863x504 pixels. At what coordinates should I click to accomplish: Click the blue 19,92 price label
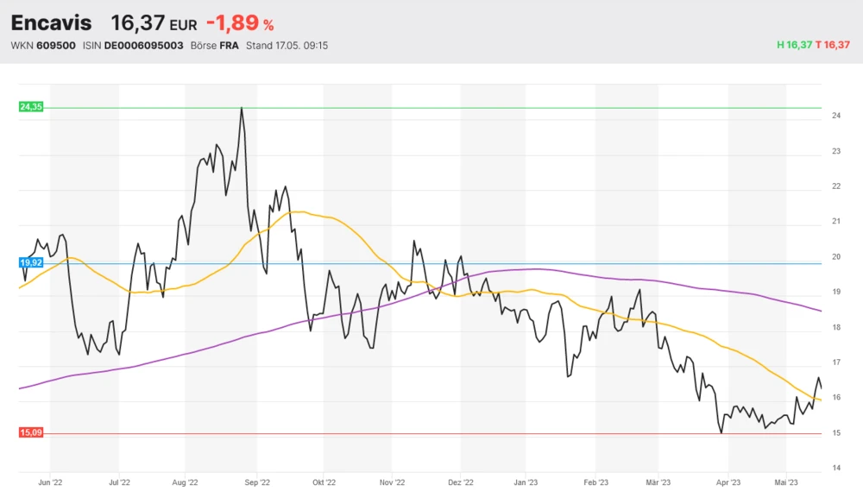pos(30,262)
